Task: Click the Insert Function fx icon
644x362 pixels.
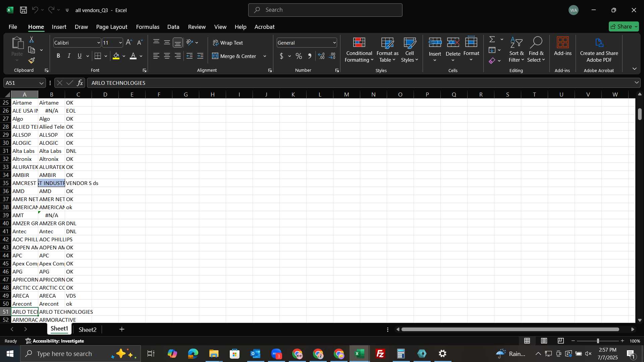Action: pyautogui.click(x=80, y=83)
